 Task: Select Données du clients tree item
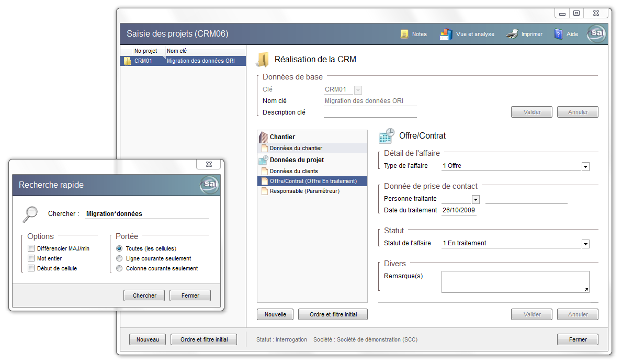(x=293, y=171)
